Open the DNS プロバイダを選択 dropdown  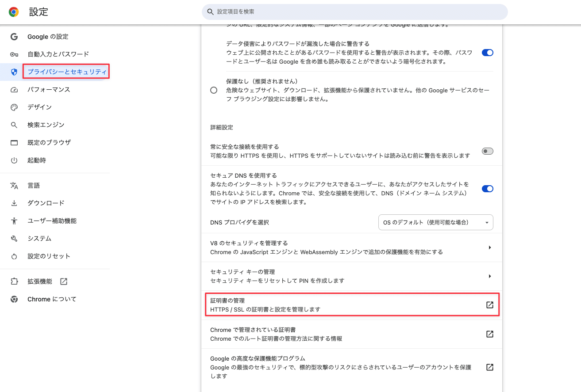435,222
